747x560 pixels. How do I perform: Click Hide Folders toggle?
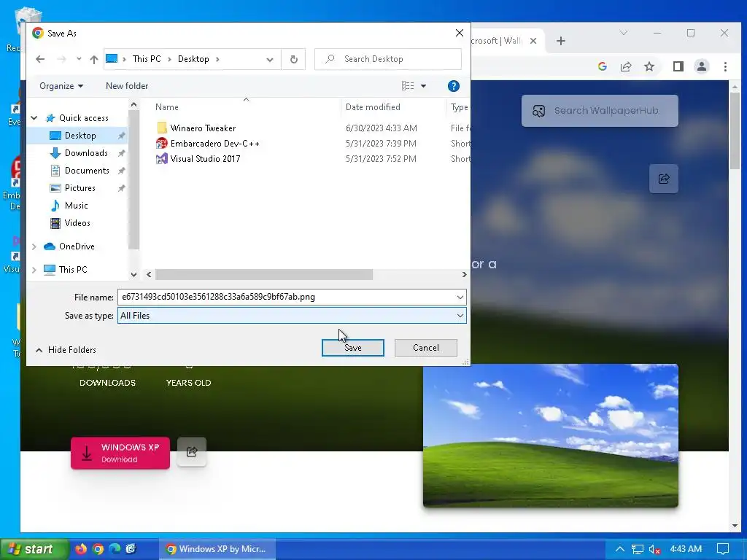coord(66,349)
